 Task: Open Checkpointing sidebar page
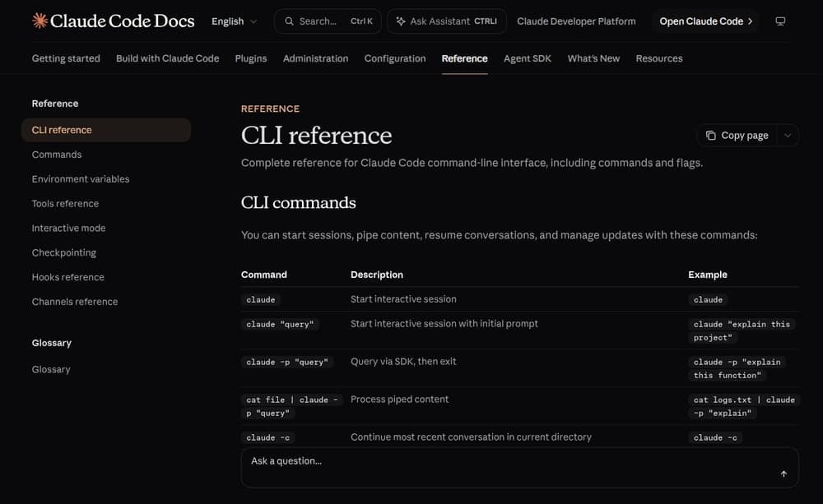pos(64,252)
